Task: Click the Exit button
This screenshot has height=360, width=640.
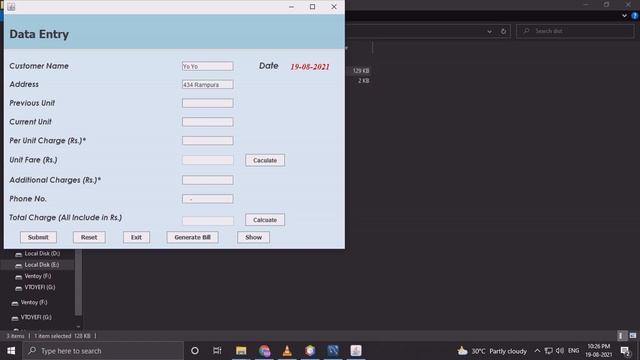Action: coord(136,237)
